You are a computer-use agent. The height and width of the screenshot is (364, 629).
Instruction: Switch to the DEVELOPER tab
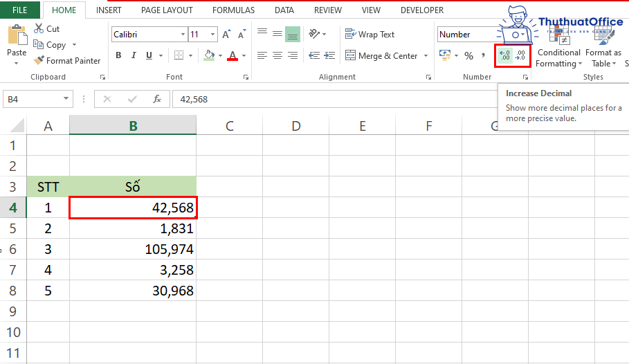pos(422,10)
